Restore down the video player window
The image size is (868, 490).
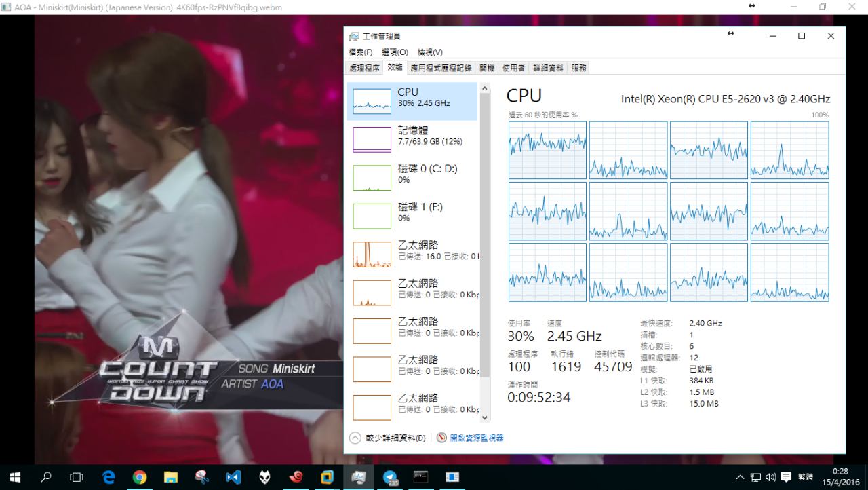tap(823, 7)
